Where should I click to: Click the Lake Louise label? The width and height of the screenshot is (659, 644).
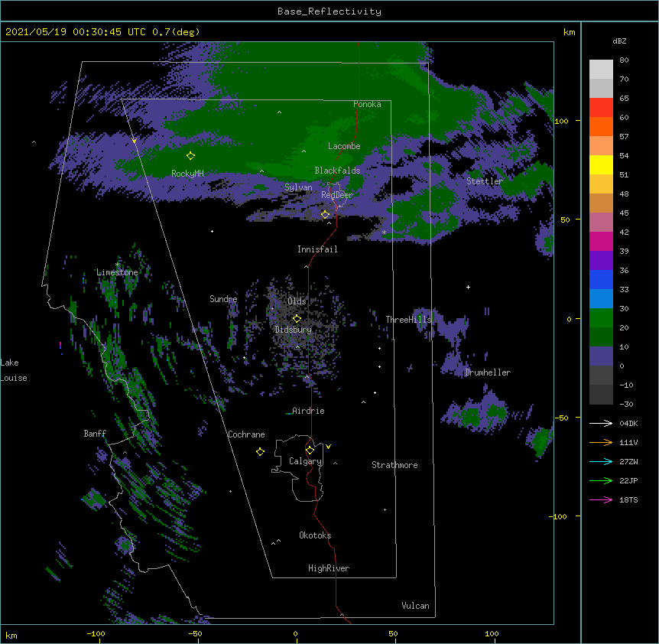[14, 370]
